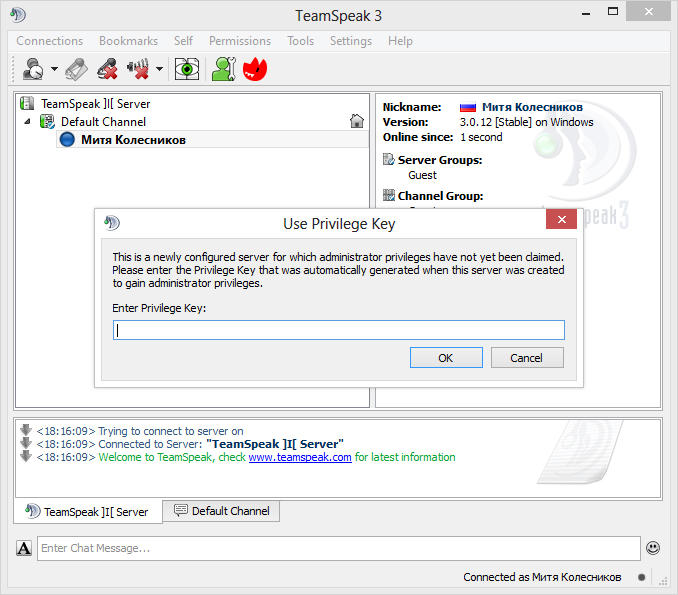Confirm privilege key with OK button
Screen dimensions: 678x595
pos(446,358)
